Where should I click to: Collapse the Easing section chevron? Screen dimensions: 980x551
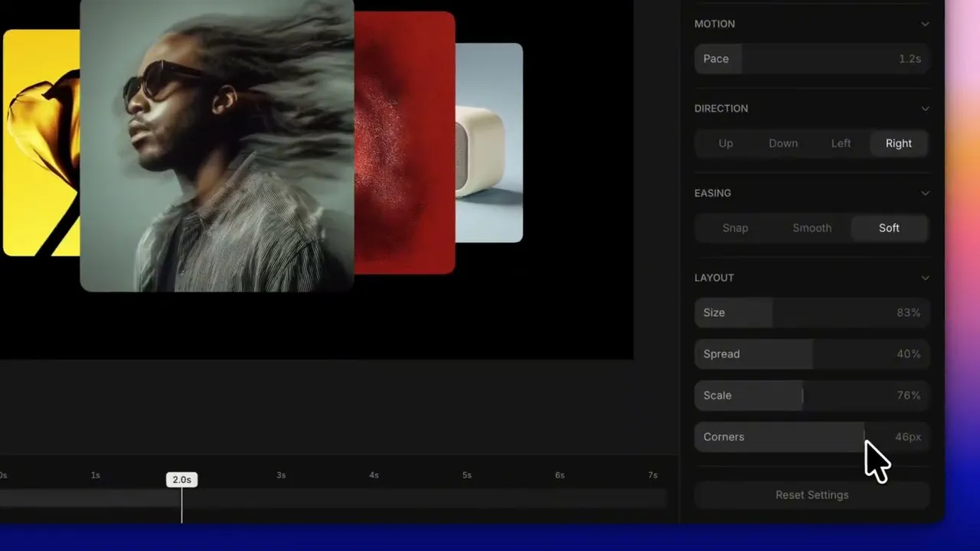pos(925,193)
